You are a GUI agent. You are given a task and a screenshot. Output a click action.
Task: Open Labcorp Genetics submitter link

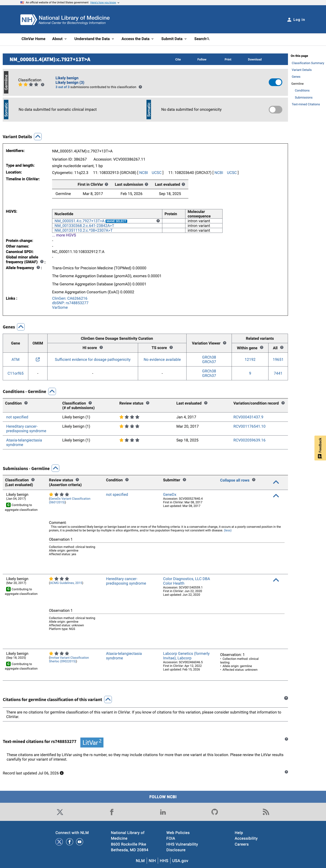(186, 656)
